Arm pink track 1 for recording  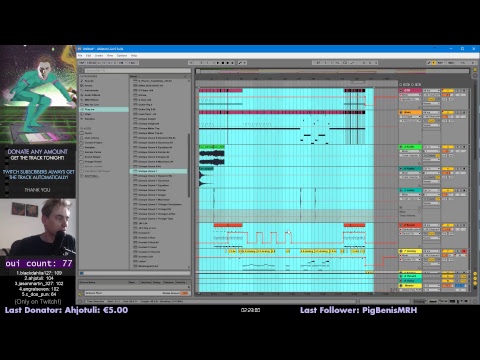pyautogui.click(x=464, y=90)
